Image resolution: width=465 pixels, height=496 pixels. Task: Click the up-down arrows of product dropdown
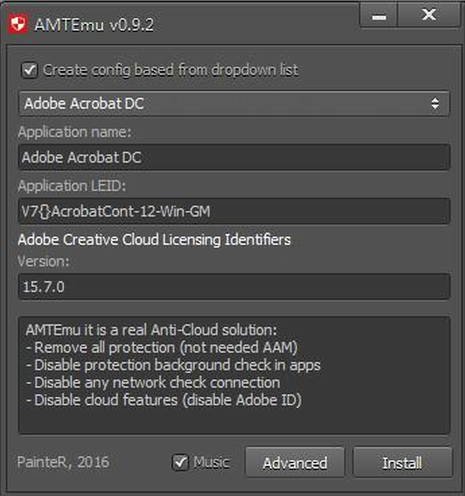[435, 104]
